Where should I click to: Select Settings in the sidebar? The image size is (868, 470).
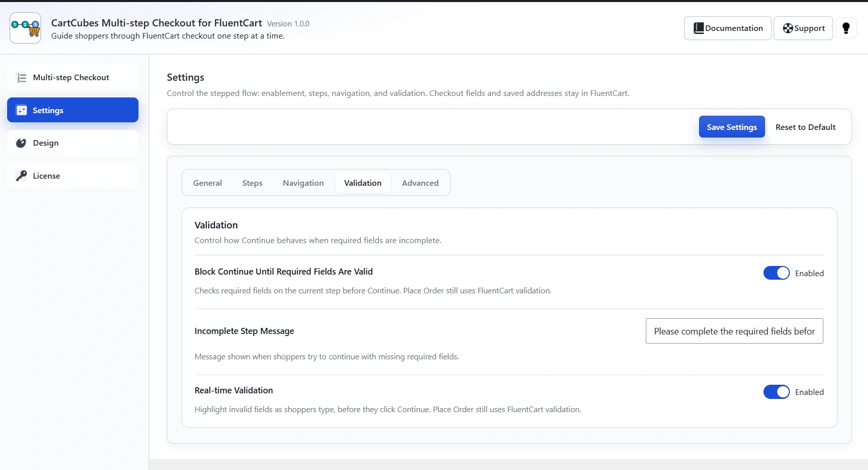click(x=73, y=110)
